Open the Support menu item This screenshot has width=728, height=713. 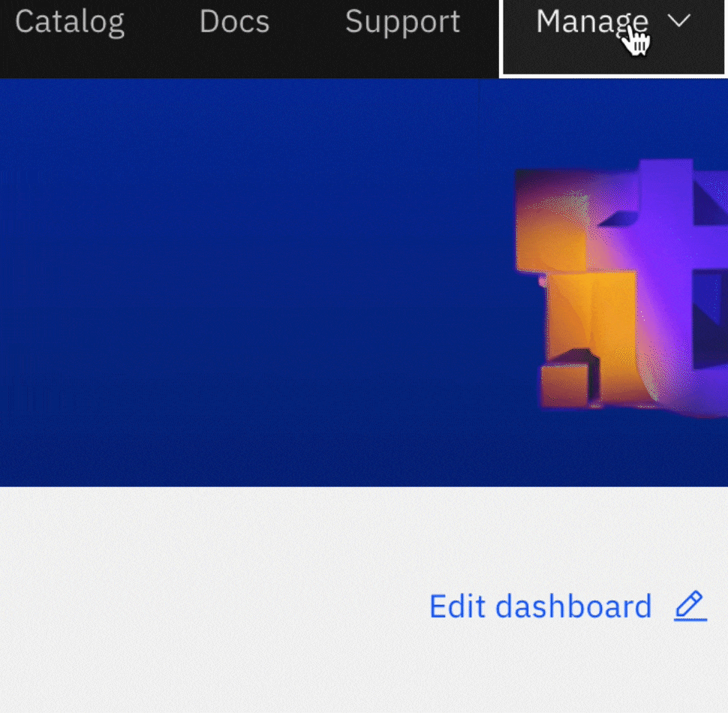coord(402,22)
